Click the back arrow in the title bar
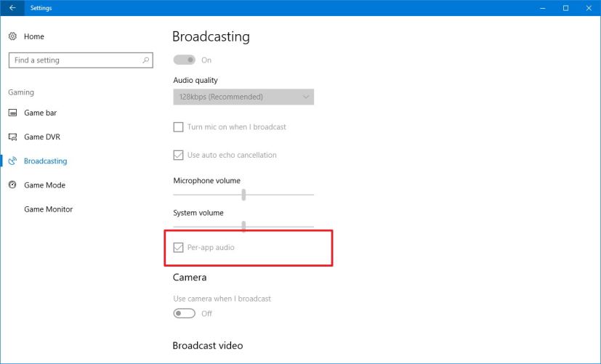The width and height of the screenshot is (601, 364). coord(12,8)
